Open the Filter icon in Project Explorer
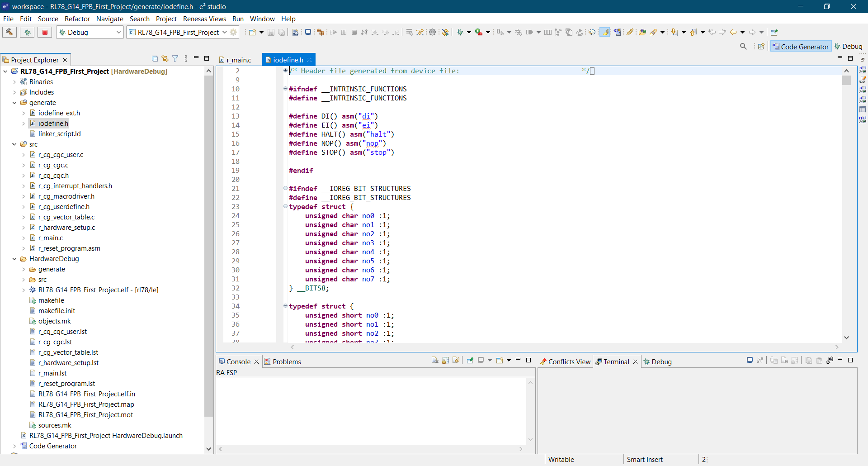Viewport: 868px width, 466px height. [175, 59]
